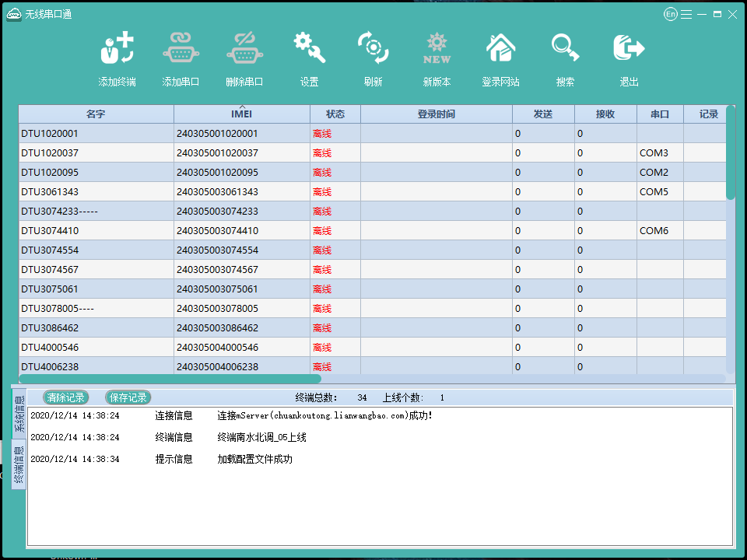Select row DTU3078005----
The width and height of the screenshot is (747, 560).
coord(373,309)
